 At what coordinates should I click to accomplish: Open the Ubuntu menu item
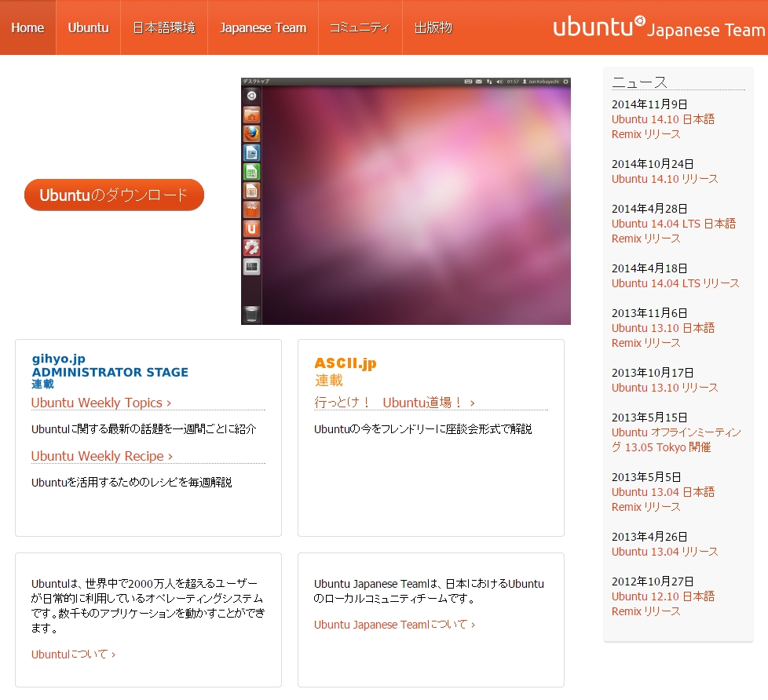click(88, 27)
